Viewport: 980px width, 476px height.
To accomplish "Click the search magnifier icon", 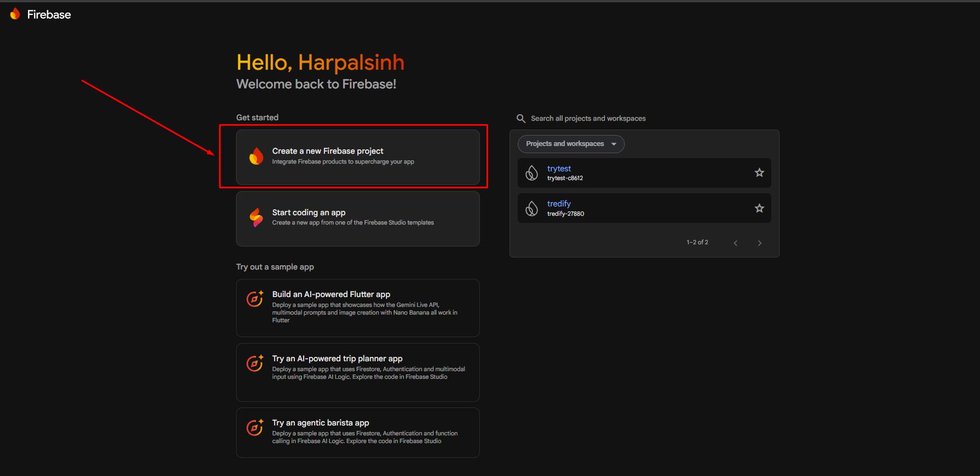I will 521,119.
